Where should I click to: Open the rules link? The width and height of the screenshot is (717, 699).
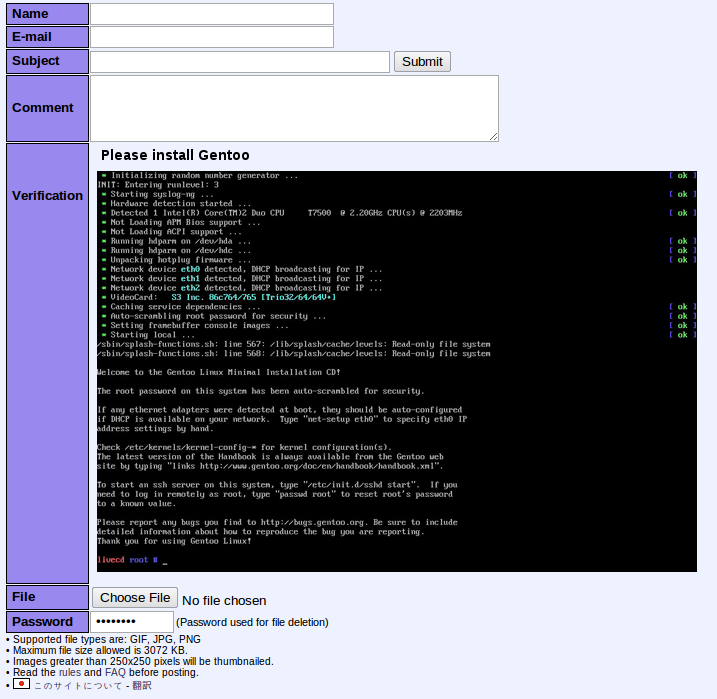point(70,672)
